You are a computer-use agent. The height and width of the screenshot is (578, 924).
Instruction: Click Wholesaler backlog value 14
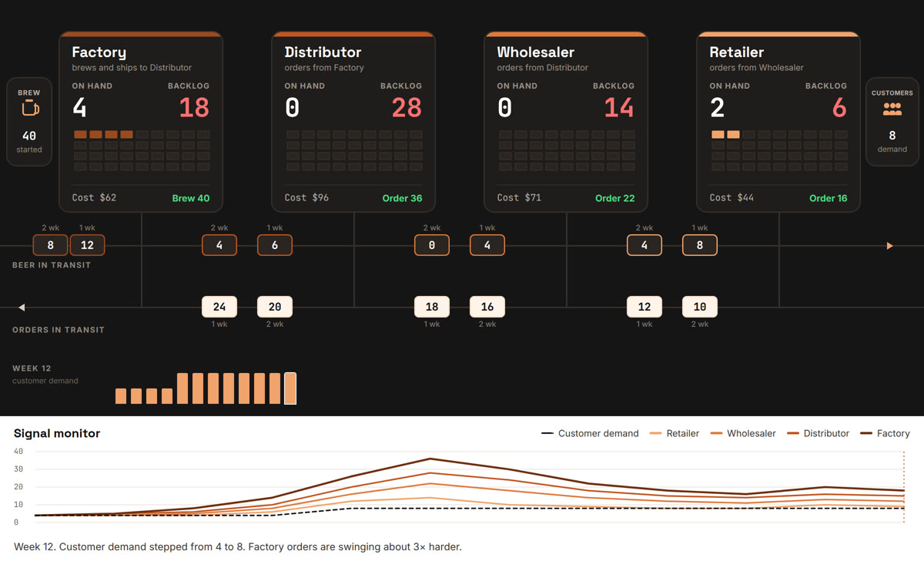[619, 108]
